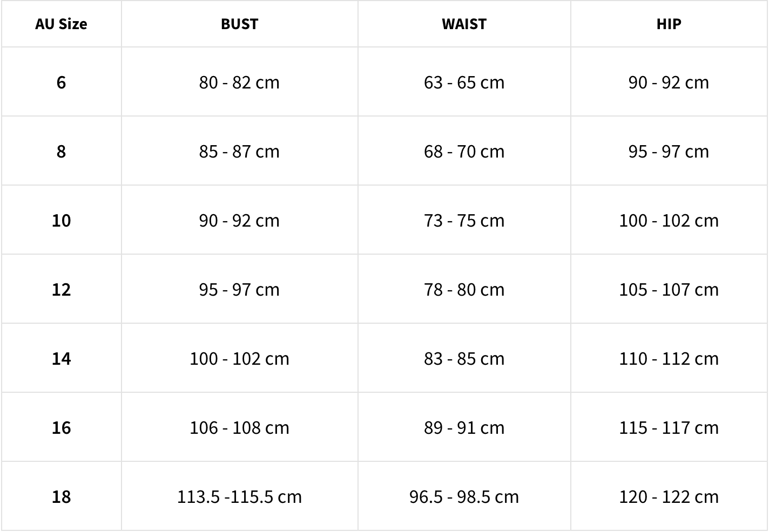Select waist cell 68 - 70 cm
The height and width of the screenshot is (532, 769).
(464, 151)
